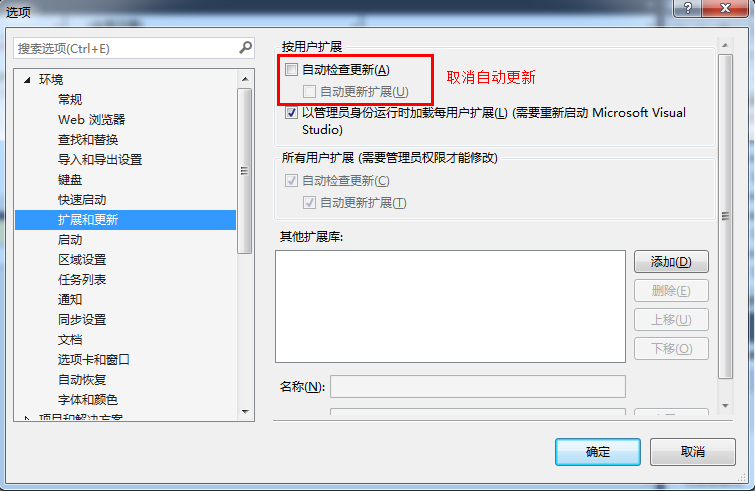This screenshot has width=755, height=491.
Task: Click tree panel scroll up arrow
Action: pos(245,78)
